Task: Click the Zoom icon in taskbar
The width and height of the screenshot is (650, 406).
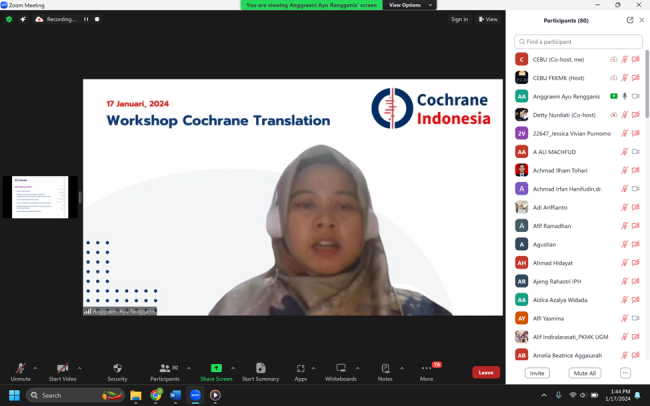Action: (x=195, y=395)
